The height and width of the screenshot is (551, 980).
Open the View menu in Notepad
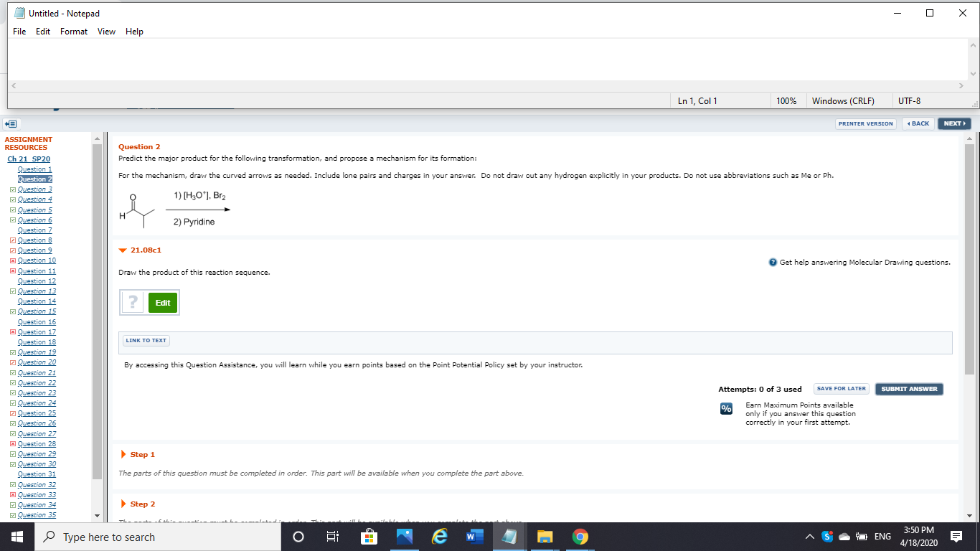(106, 31)
